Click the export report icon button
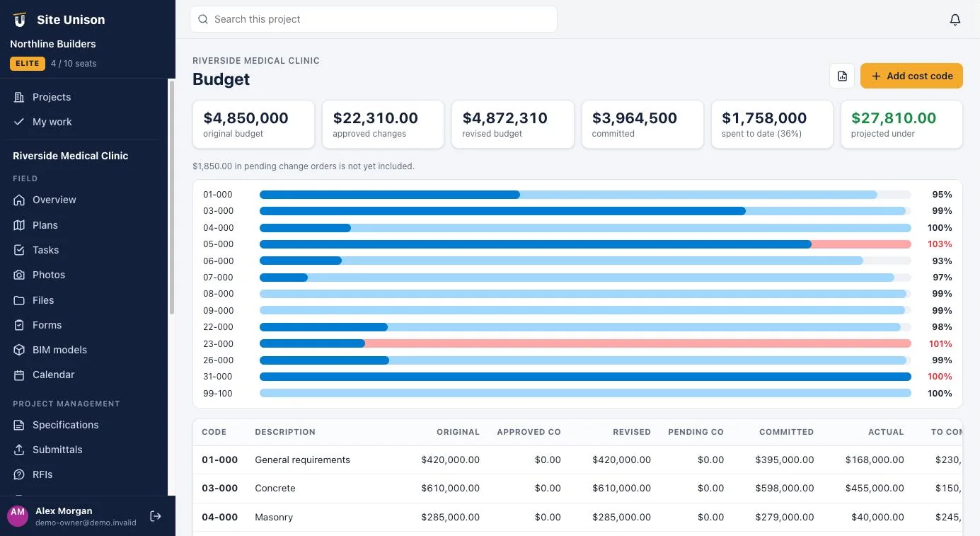This screenshot has height=536, width=980. [842, 76]
